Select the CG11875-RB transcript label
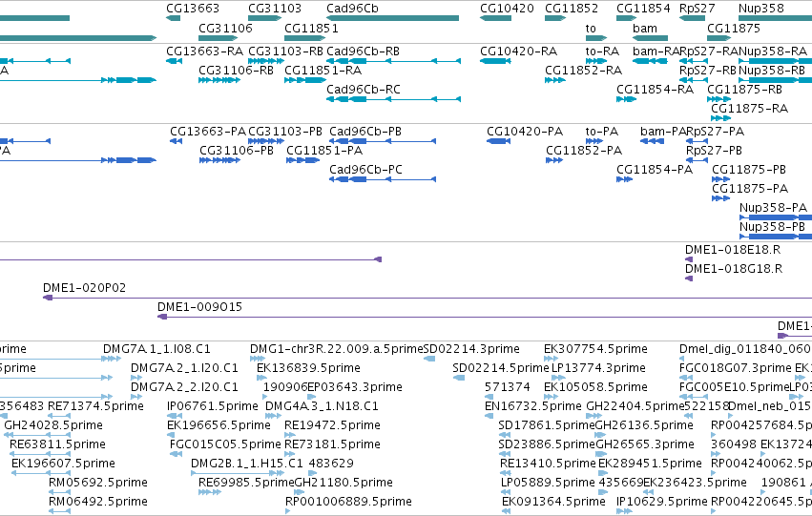This screenshot has width=812, height=516. point(744,90)
